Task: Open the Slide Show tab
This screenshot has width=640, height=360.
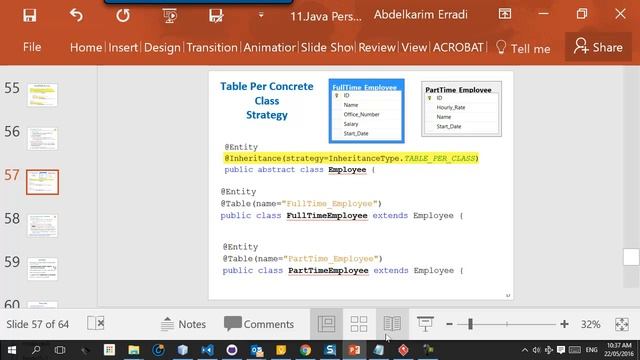Action: point(327,47)
